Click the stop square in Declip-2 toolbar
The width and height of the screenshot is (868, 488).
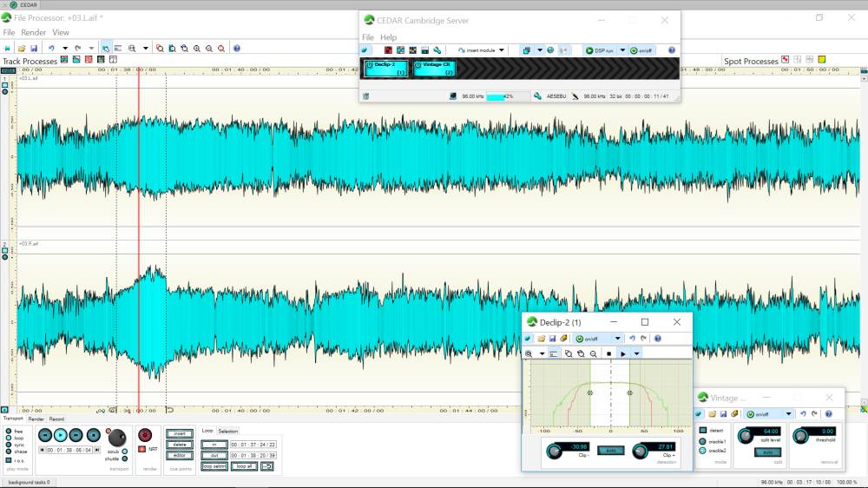609,353
